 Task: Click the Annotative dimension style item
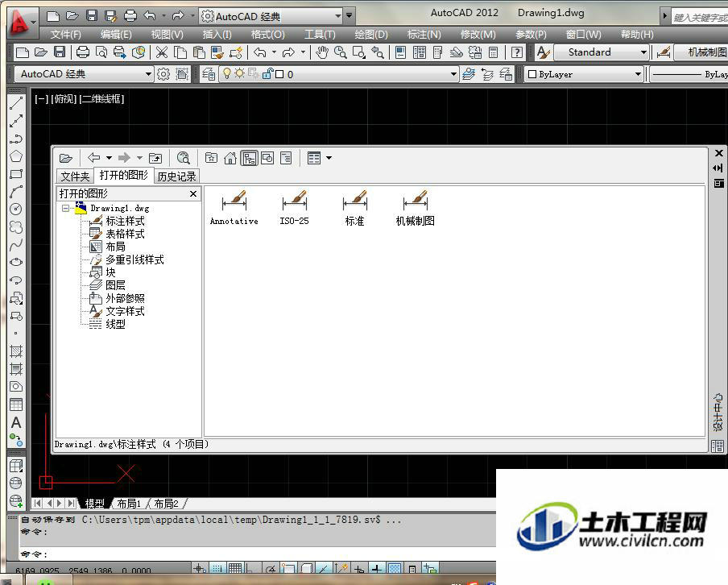234,208
